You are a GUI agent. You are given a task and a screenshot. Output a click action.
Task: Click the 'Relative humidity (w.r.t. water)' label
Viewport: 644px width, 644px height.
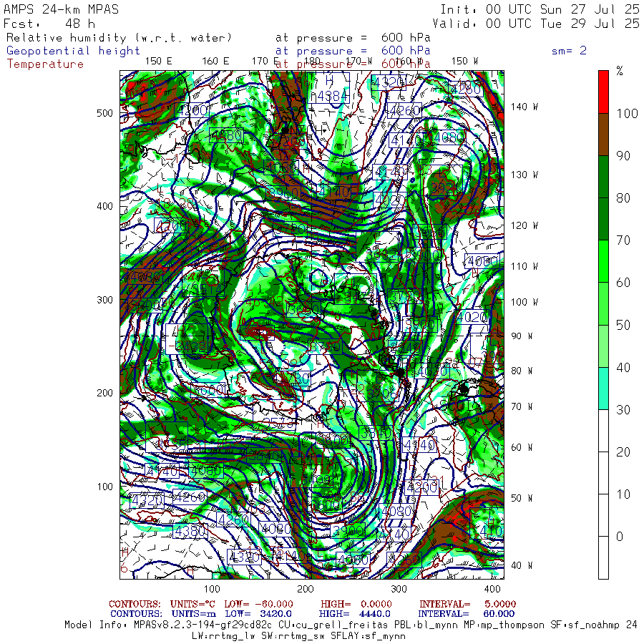[x=119, y=38]
